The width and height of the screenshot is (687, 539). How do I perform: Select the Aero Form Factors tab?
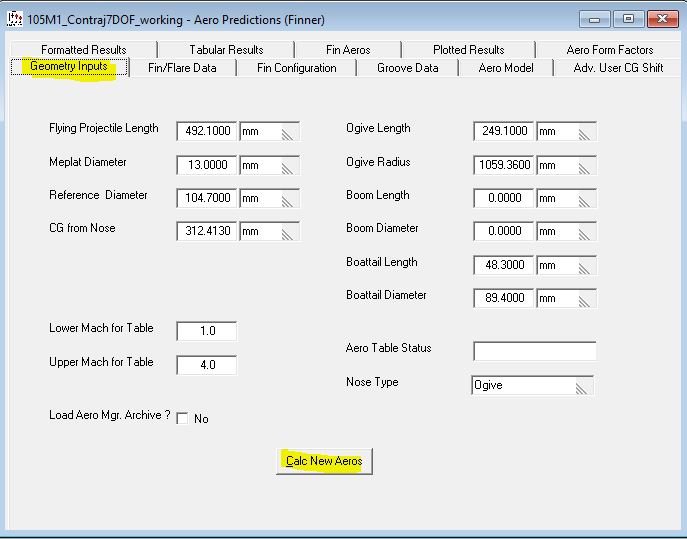coord(609,50)
